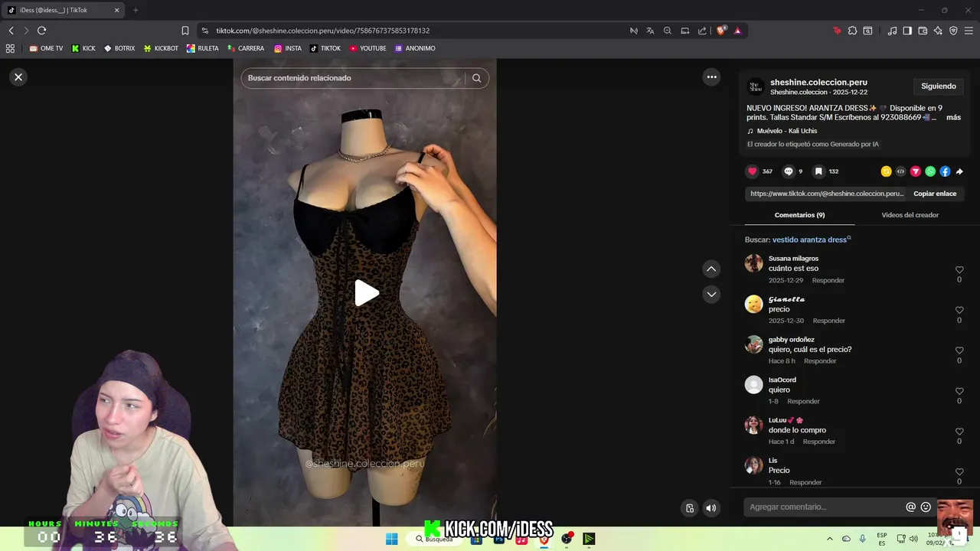Play the paused TikTok video

(366, 293)
